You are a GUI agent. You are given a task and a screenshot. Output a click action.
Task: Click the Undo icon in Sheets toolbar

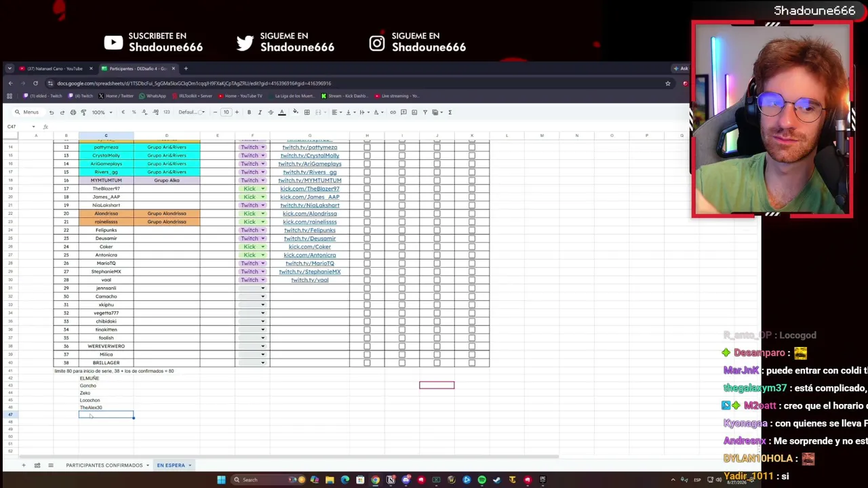[51, 113]
